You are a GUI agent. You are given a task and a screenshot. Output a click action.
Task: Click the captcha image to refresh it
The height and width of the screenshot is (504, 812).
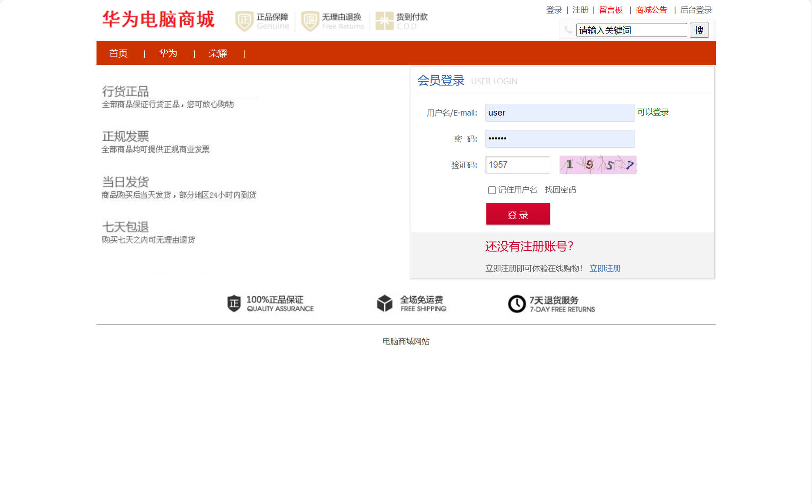pyautogui.click(x=597, y=165)
